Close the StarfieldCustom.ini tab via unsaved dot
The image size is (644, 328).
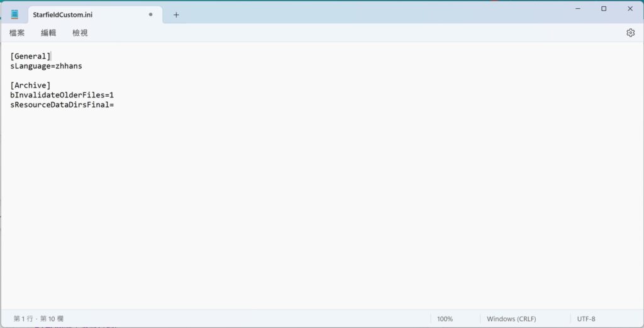[x=151, y=14]
